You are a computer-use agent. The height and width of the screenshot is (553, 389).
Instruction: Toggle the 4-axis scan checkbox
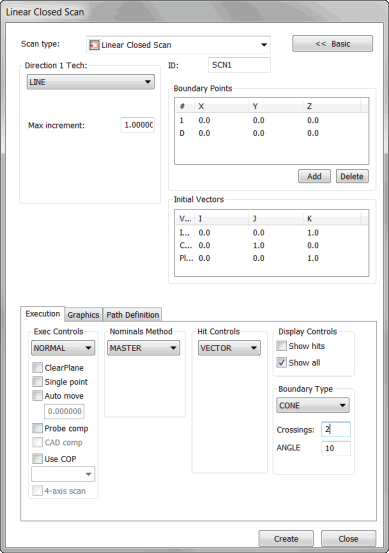coord(37,491)
